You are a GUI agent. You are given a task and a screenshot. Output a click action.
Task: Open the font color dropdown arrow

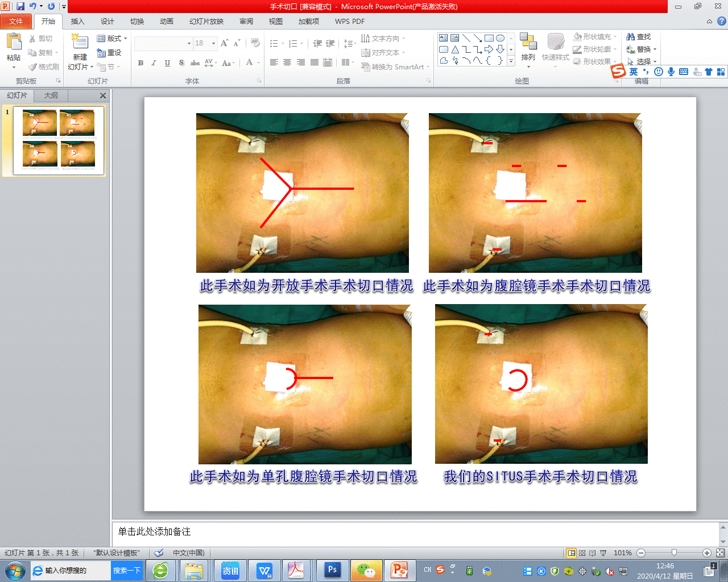(259, 63)
